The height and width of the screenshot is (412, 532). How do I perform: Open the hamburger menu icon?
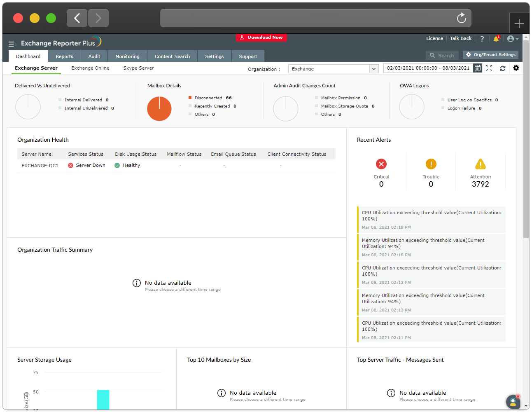click(x=11, y=44)
